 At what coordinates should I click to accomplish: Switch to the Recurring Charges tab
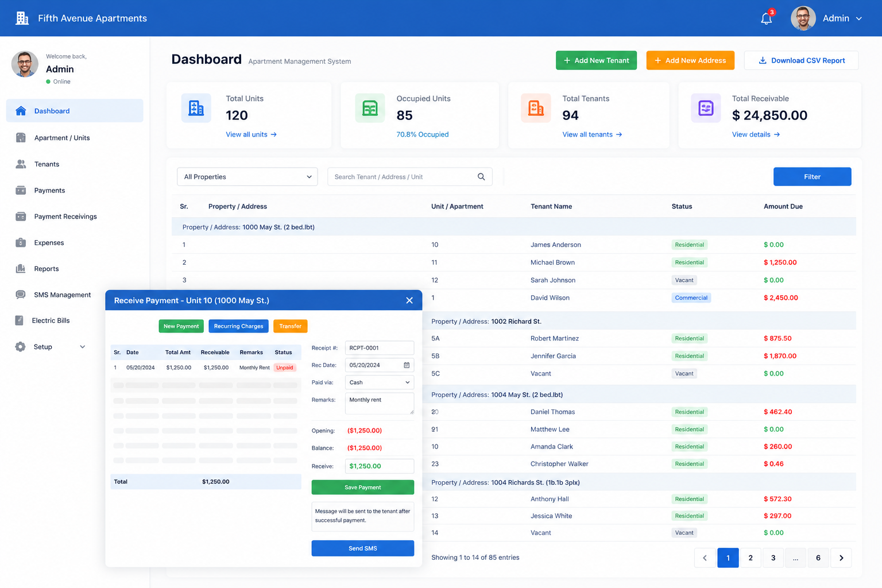[238, 326]
